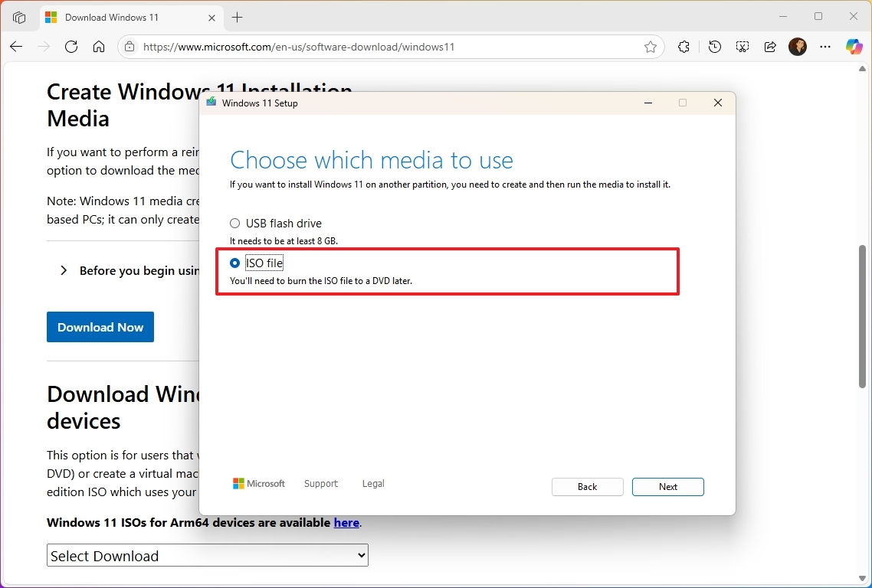Screen dimensions: 872x588
Task: Click Next in the Windows 11 Setup dialog
Action: click(667, 487)
